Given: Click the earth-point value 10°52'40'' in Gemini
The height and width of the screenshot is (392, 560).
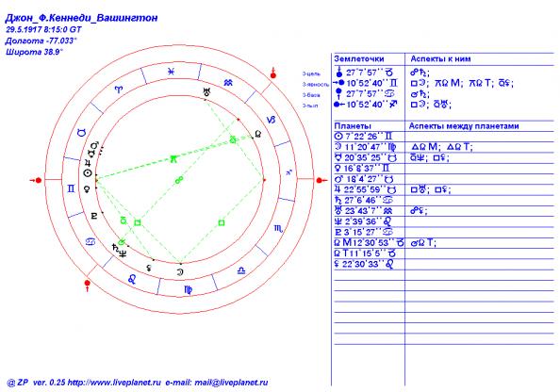Looking at the screenshot, I should point(368,84).
